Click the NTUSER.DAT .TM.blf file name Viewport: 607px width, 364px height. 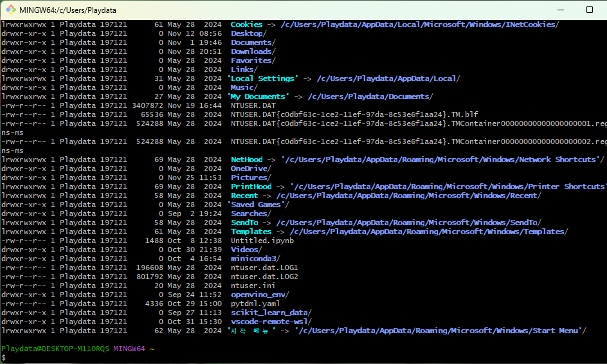click(x=354, y=114)
